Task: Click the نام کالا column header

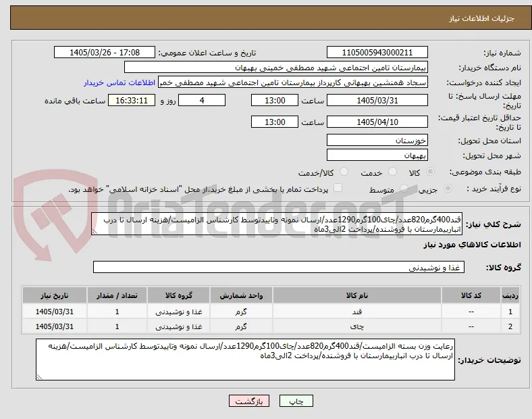Action: (356, 295)
